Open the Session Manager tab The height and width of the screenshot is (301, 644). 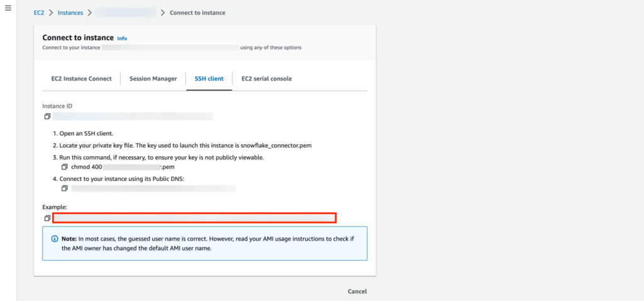[153, 79]
